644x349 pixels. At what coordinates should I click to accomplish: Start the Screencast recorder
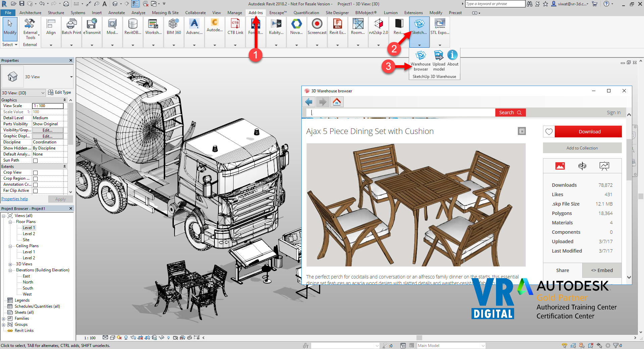pyautogui.click(x=317, y=27)
